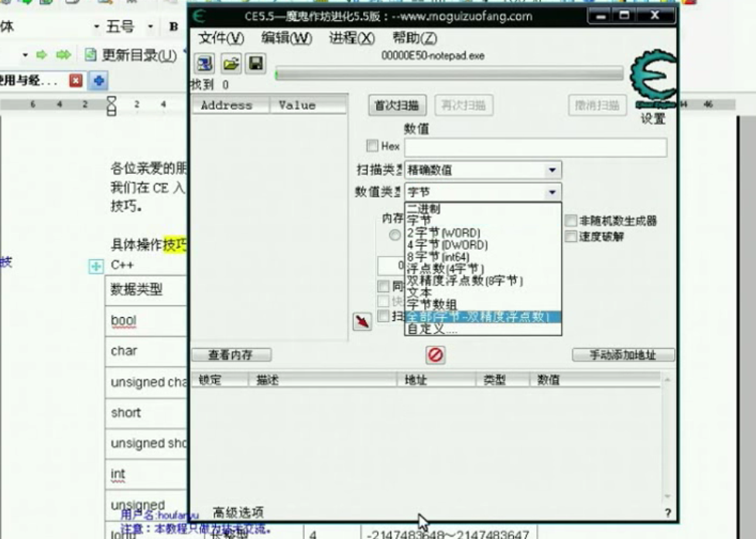Click the open folder icon in Cheat Engine
This screenshot has width=756, height=539.
(231, 63)
